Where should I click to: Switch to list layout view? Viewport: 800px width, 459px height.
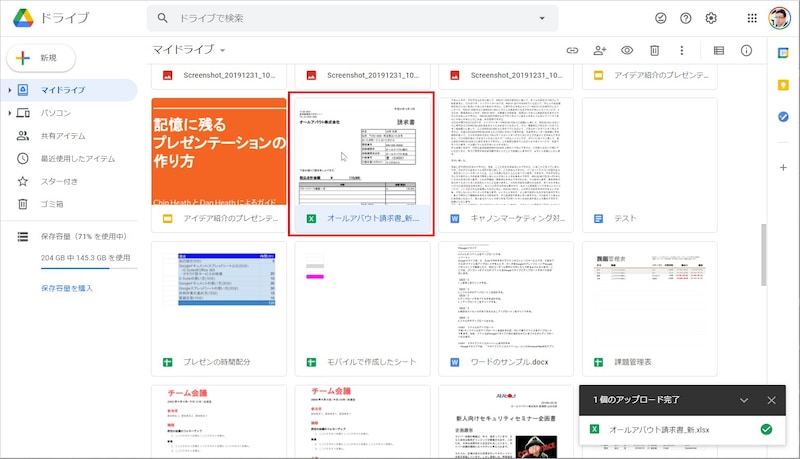pyautogui.click(x=719, y=50)
